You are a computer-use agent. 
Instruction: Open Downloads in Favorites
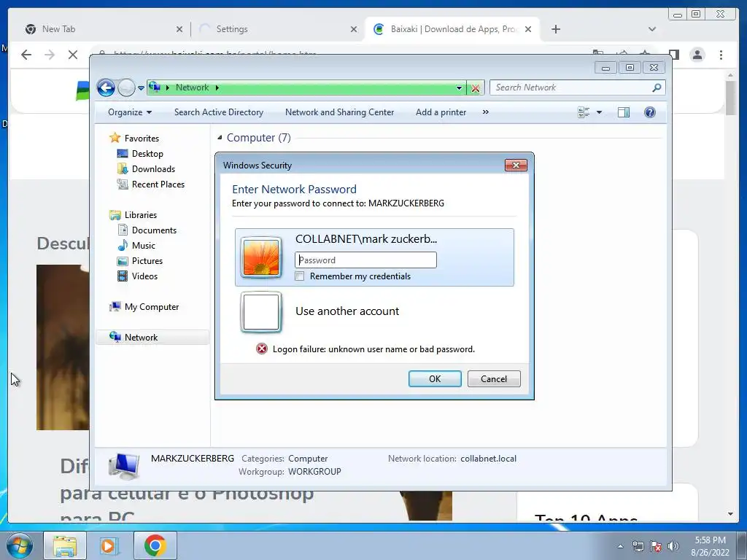pos(153,169)
